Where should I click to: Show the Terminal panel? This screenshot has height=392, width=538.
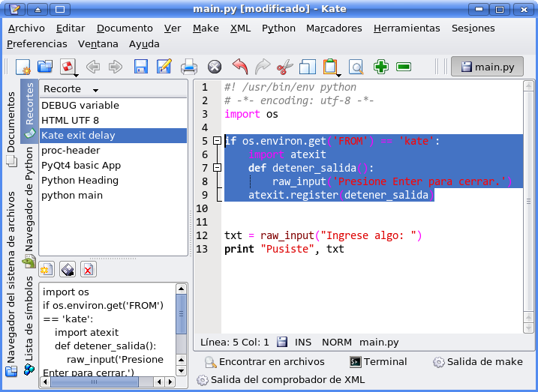point(378,361)
